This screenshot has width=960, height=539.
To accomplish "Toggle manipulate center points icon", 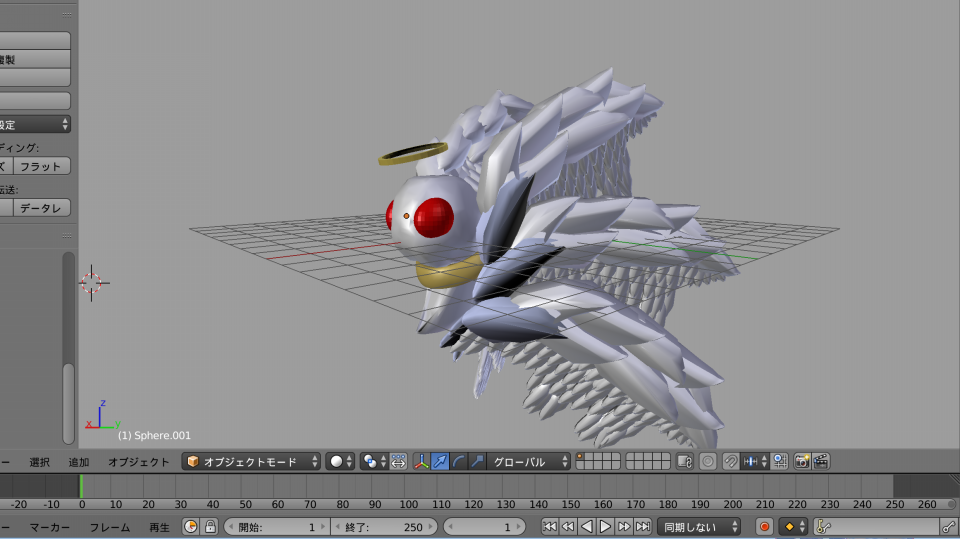I will (x=399, y=461).
